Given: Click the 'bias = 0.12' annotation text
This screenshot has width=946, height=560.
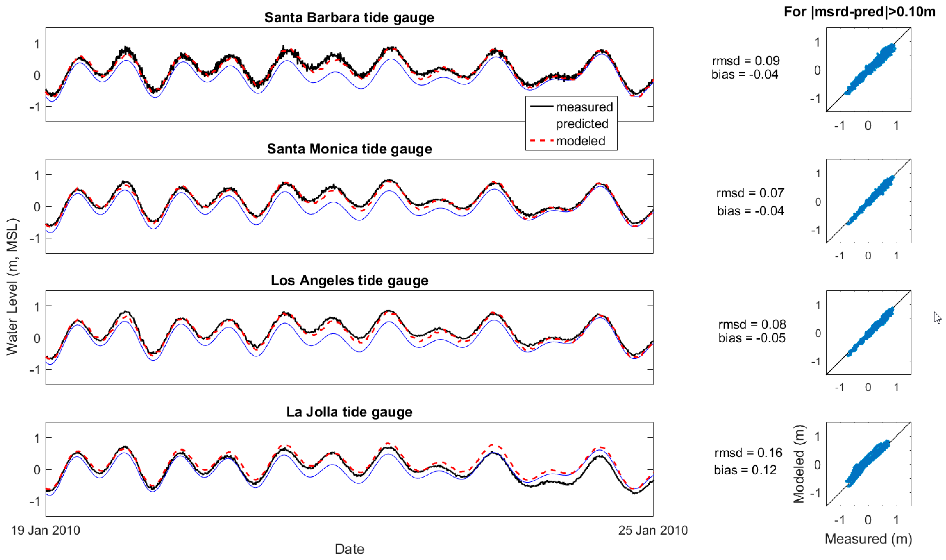Looking at the screenshot, I should pyautogui.click(x=745, y=470).
